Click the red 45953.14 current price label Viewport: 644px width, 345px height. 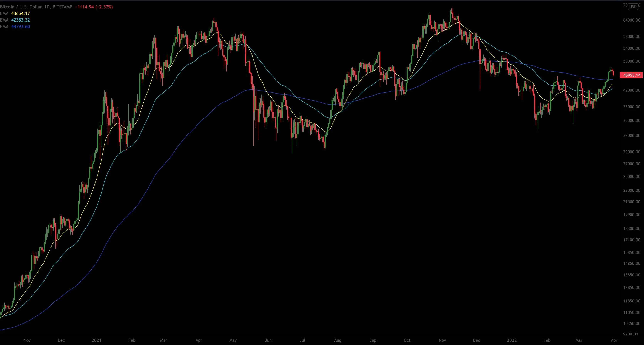tap(631, 75)
